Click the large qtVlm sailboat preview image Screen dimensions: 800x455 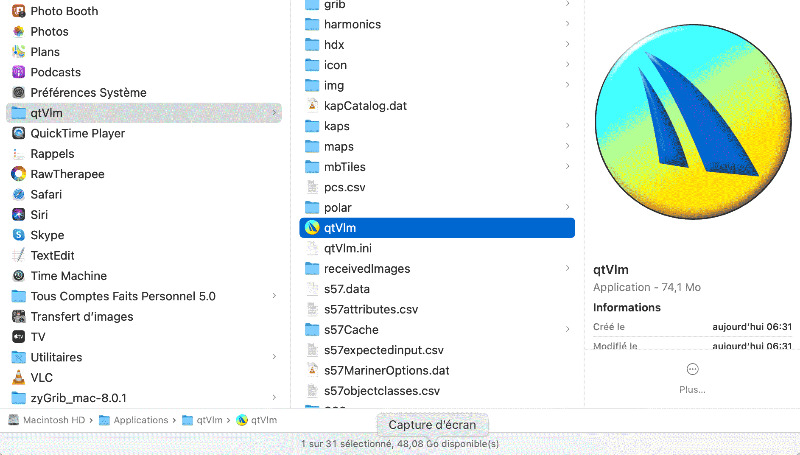[693, 121]
